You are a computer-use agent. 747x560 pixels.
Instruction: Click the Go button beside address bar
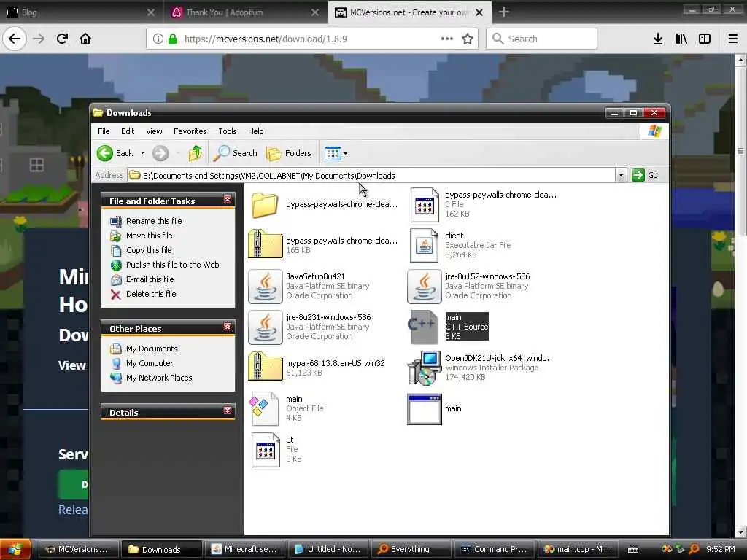pyautogui.click(x=645, y=175)
